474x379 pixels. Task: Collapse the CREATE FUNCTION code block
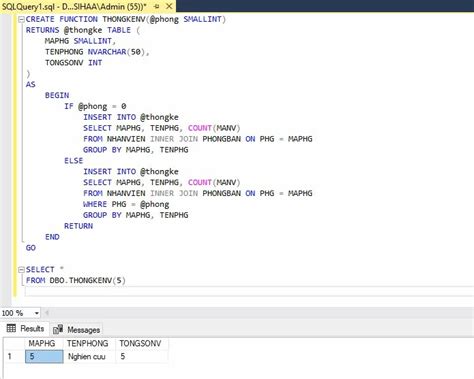point(22,19)
